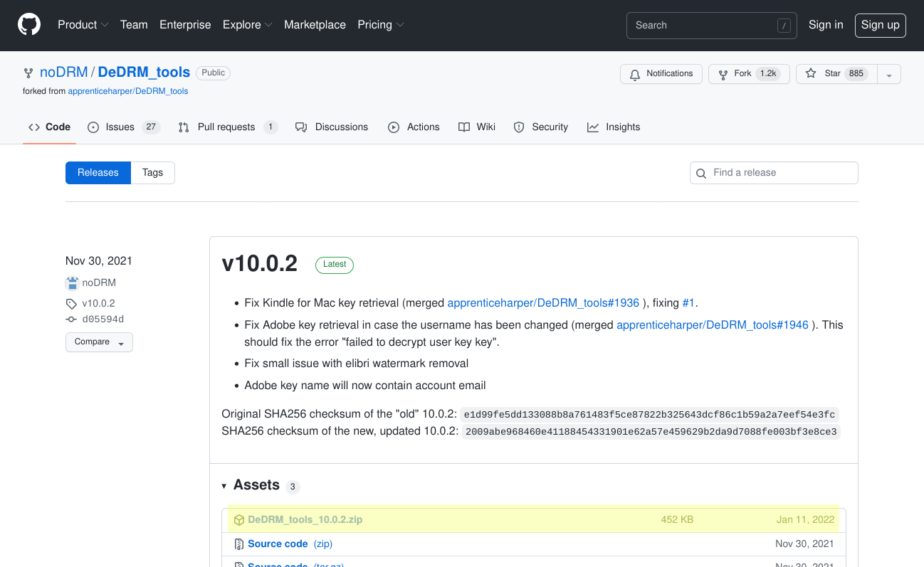Select the Releases toggle button

click(x=98, y=173)
